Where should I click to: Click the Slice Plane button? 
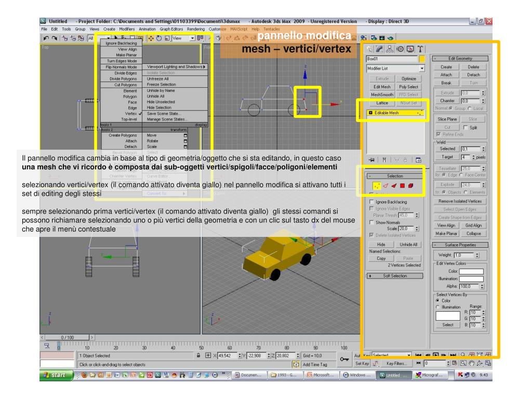click(x=447, y=119)
